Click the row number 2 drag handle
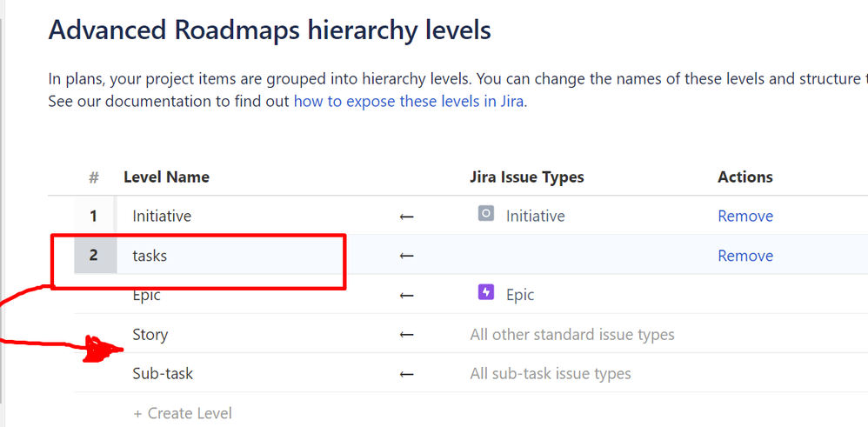The image size is (868, 427). (x=95, y=255)
